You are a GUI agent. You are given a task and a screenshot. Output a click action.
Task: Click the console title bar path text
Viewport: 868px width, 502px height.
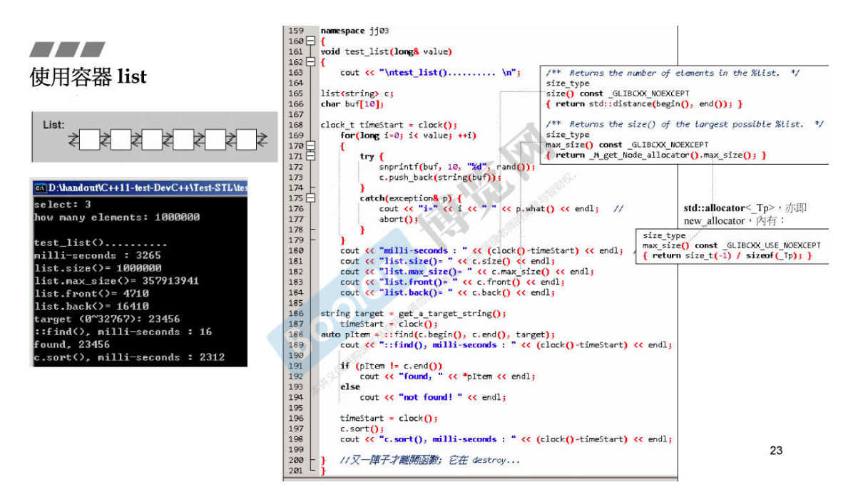pyautogui.click(x=148, y=188)
